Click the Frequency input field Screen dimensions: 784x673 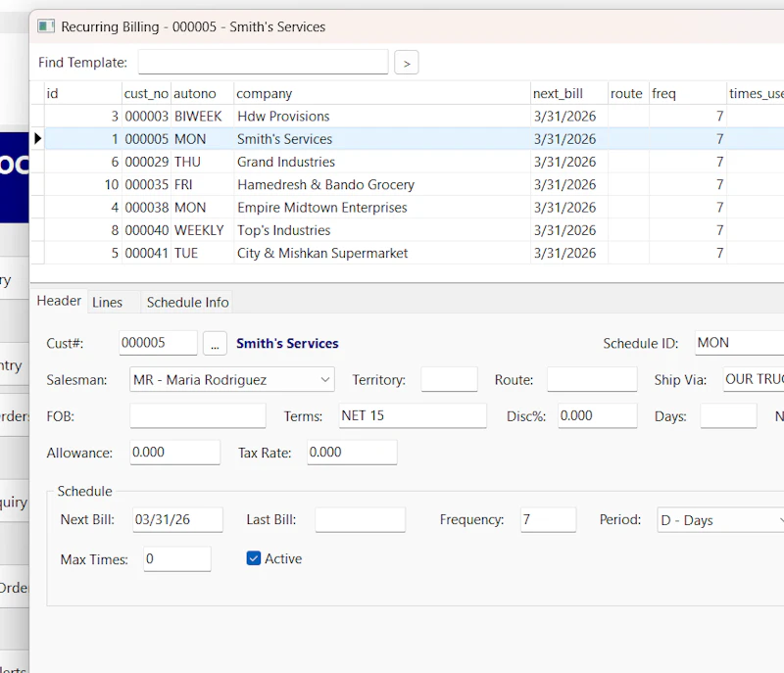click(x=548, y=519)
